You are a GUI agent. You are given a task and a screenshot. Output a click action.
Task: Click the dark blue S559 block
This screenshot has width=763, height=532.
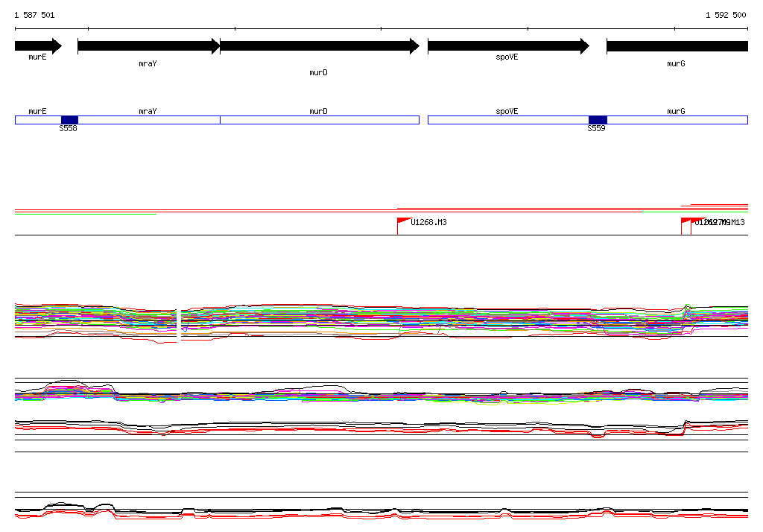click(598, 120)
